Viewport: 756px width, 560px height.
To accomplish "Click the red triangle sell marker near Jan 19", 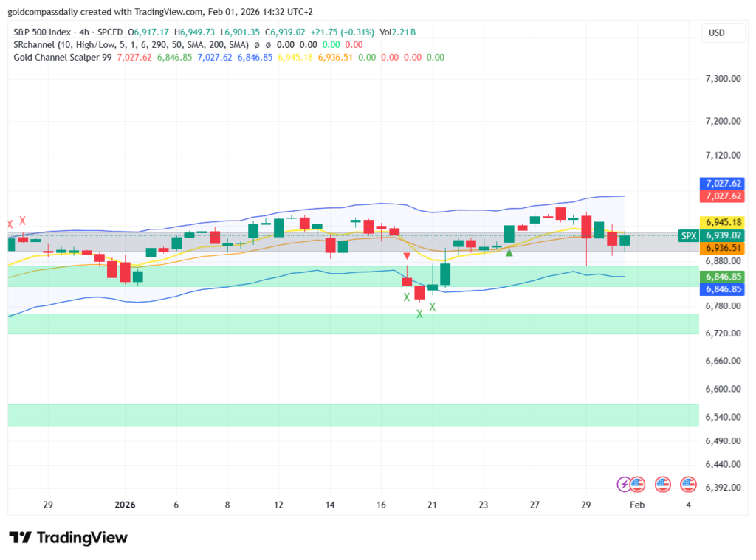I will tap(406, 255).
